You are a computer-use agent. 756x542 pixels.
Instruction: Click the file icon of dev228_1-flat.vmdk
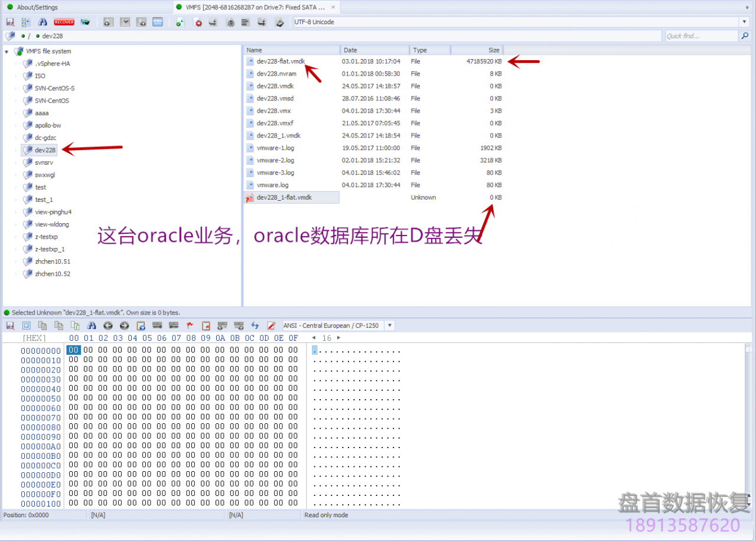250,197
